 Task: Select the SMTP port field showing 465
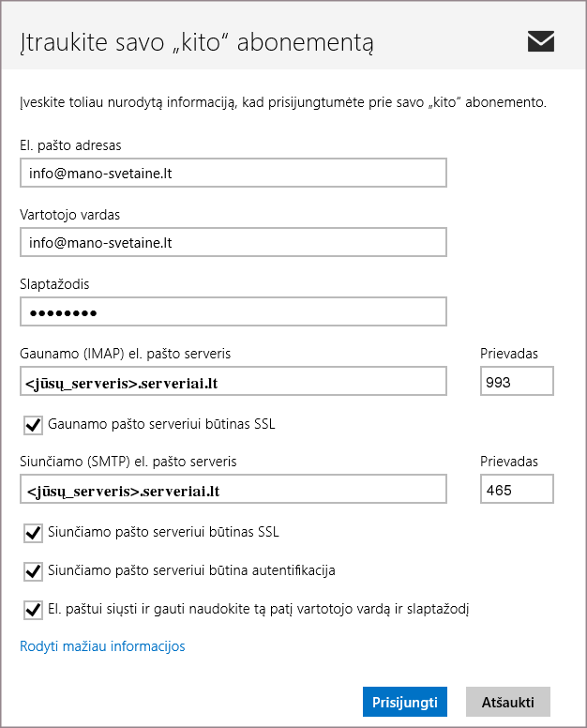click(516, 490)
